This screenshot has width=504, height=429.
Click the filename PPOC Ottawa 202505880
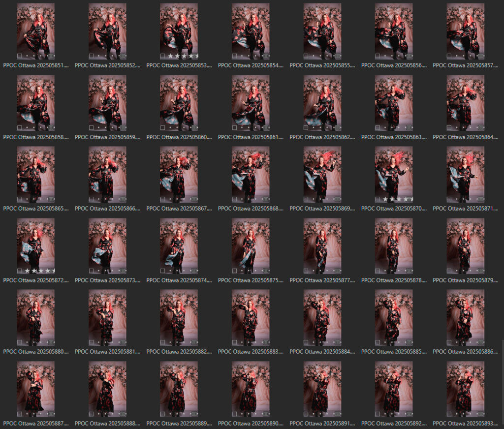pyautogui.click(x=36, y=352)
